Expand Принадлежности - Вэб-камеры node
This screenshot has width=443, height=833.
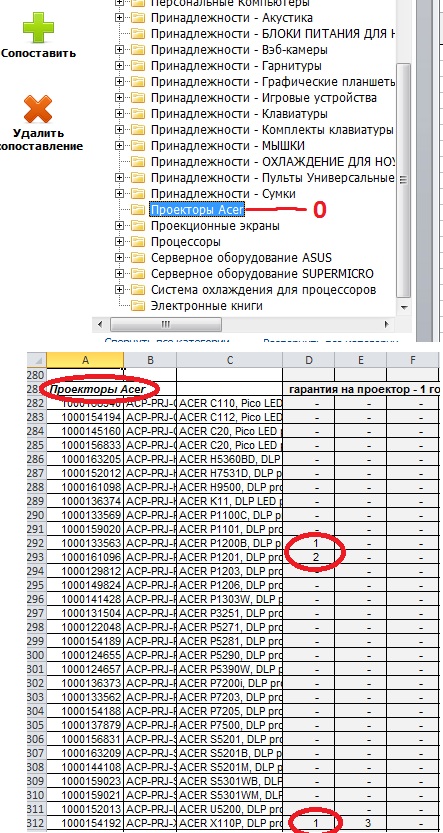[x=120, y=50]
